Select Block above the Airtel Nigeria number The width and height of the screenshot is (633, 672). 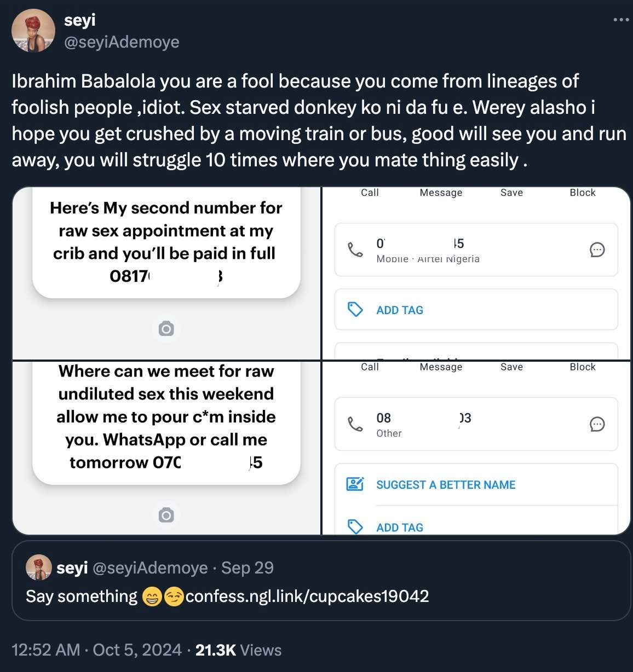pos(582,193)
